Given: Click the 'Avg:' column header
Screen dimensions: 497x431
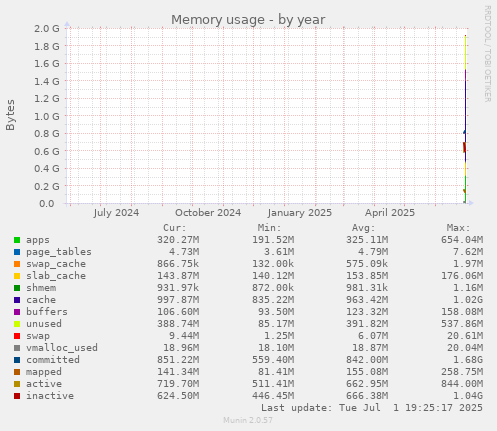Looking at the screenshot, I should (364, 228).
